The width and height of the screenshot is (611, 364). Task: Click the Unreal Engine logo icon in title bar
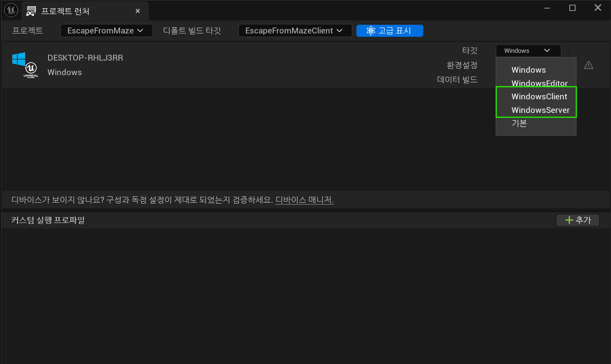point(11,10)
